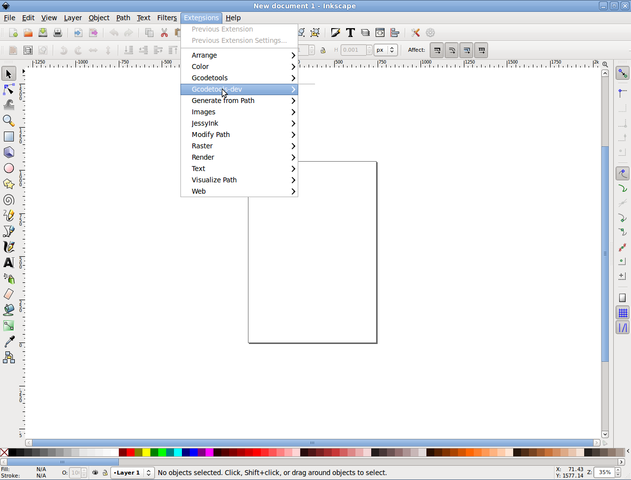Toggle snap to page border button

click(x=623, y=298)
